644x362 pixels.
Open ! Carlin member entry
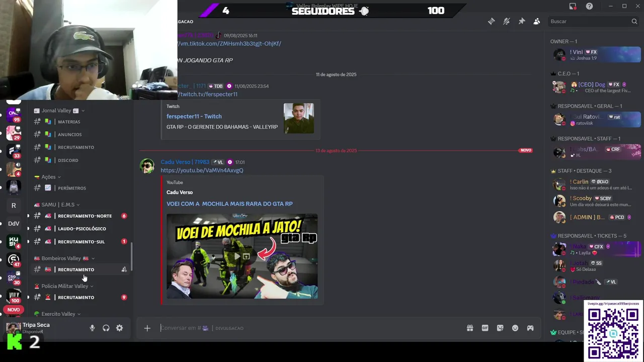click(x=596, y=185)
